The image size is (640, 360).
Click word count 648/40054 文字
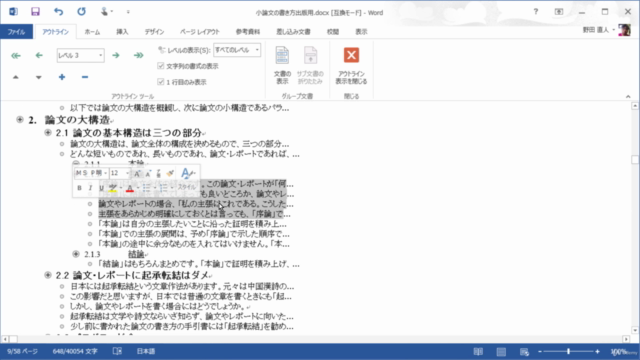click(x=75, y=351)
